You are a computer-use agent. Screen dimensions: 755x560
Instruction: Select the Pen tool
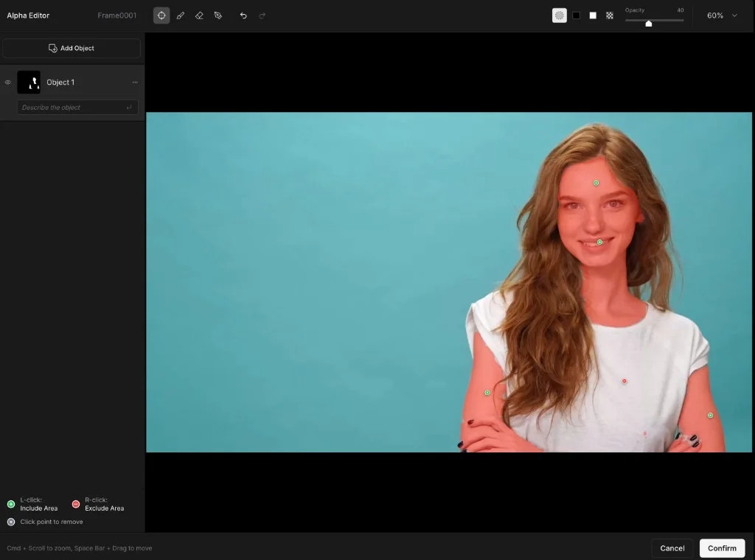tap(218, 15)
